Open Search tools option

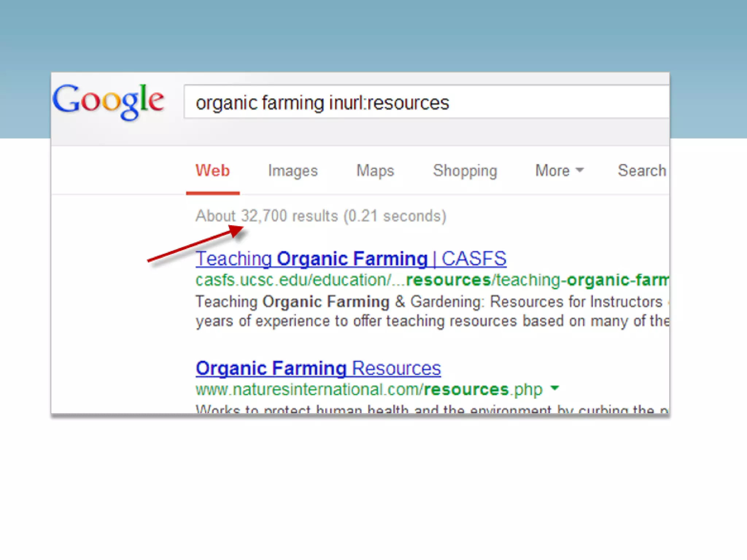tap(642, 171)
